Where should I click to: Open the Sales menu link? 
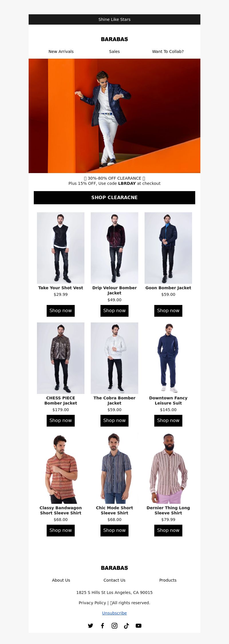pos(114,51)
